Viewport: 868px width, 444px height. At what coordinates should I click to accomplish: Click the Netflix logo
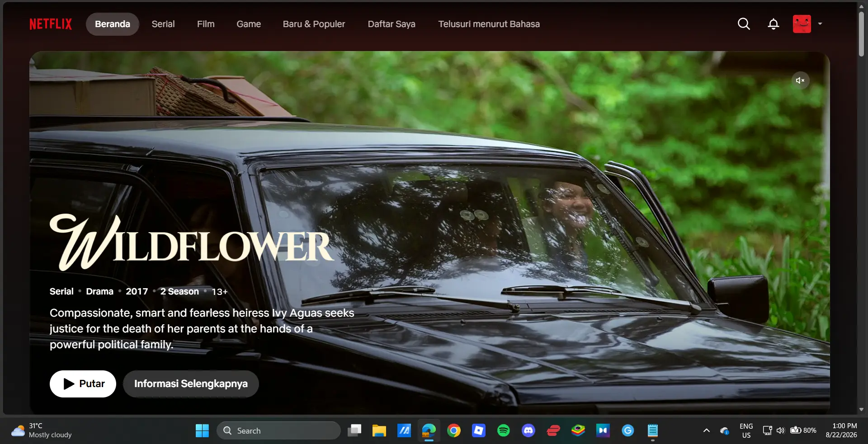(x=51, y=24)
